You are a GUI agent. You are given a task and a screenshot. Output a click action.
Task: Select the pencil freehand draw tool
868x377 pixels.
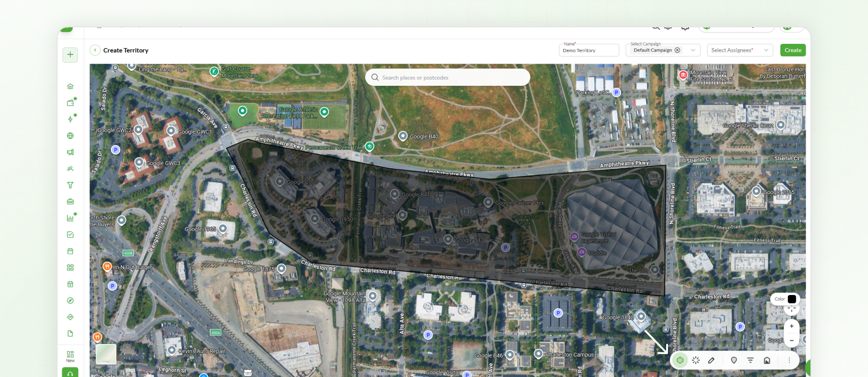pyautogui.click(x=711, y=360)
